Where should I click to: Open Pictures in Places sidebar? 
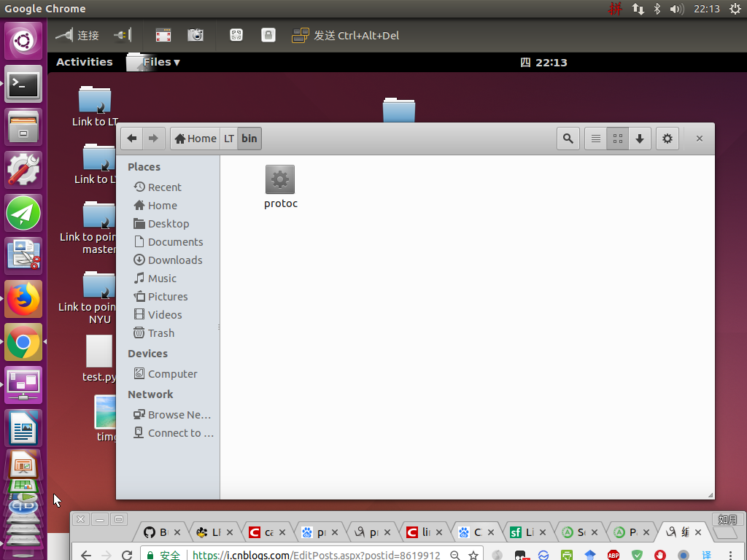click(x=169, y=297)
